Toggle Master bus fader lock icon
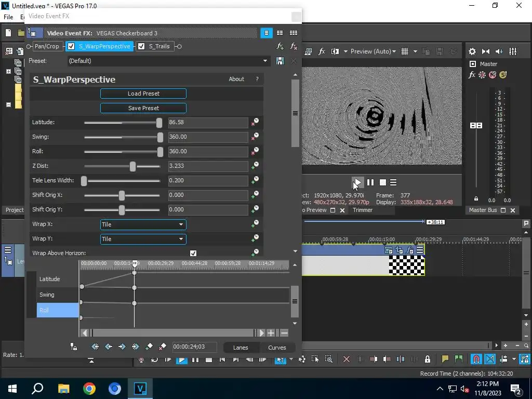The width and height of the screenshot is (532, 399). [476, 199]
